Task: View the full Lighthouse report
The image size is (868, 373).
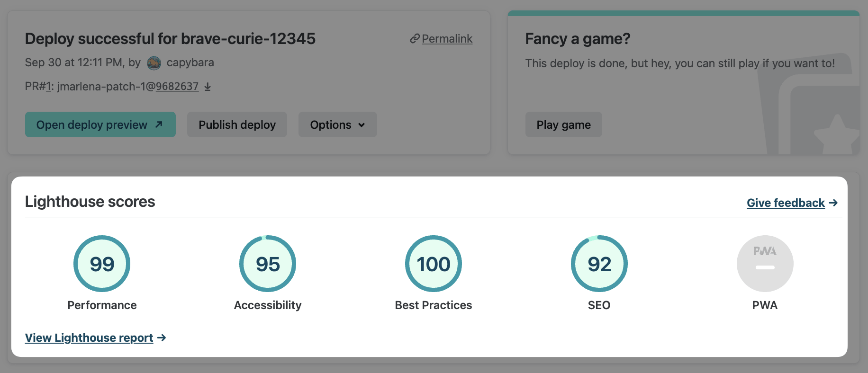Action: pos(89,338)
